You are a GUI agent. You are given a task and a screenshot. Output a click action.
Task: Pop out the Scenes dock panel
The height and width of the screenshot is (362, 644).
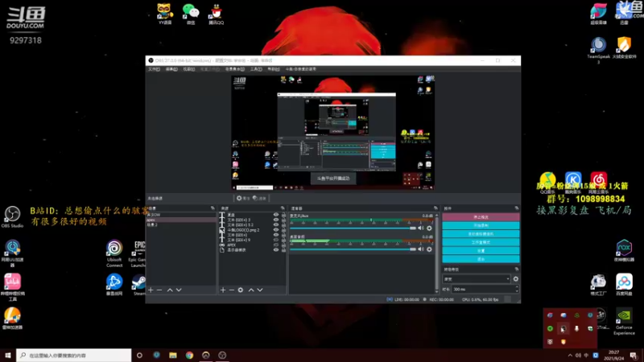pos(213,208)
